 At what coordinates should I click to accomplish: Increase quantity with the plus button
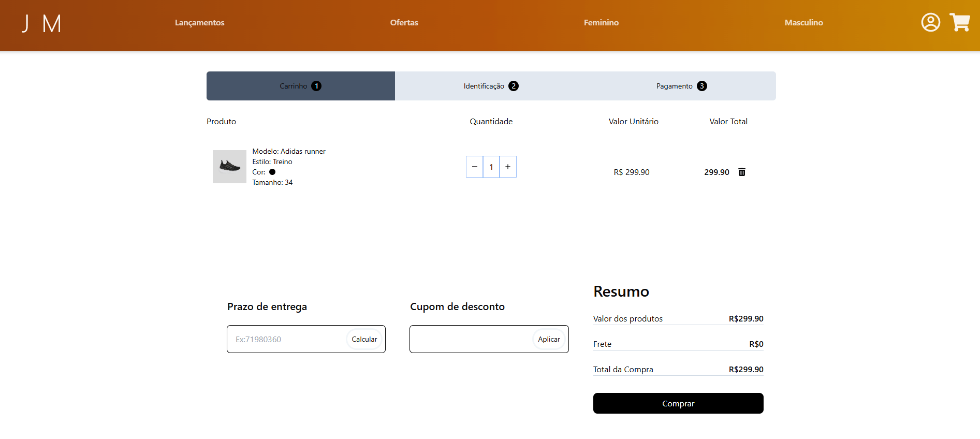[x=508, y=167]
